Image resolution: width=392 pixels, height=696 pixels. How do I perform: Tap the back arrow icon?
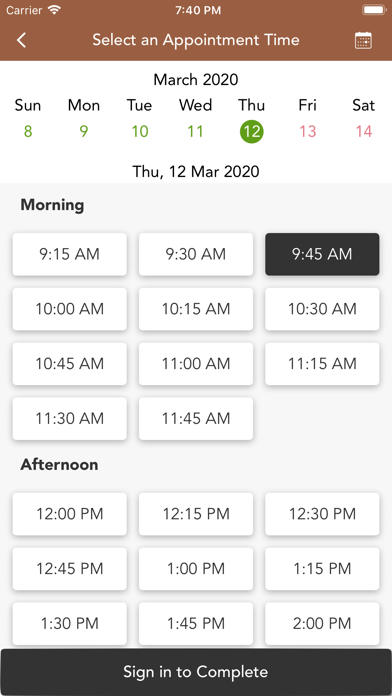click(21, 40)
